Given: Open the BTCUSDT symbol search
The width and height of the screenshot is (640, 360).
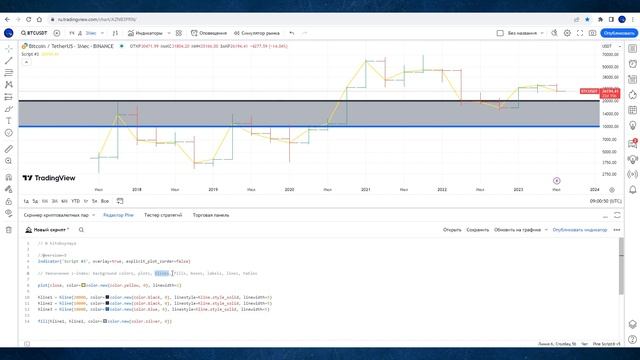Looking at the screenshot, I should point(34,33).
